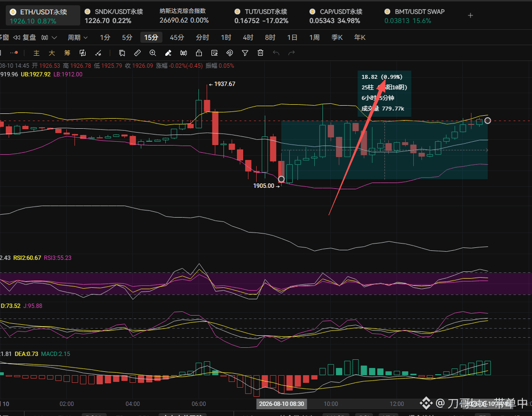Add a new symbol tab with plus

470,15
